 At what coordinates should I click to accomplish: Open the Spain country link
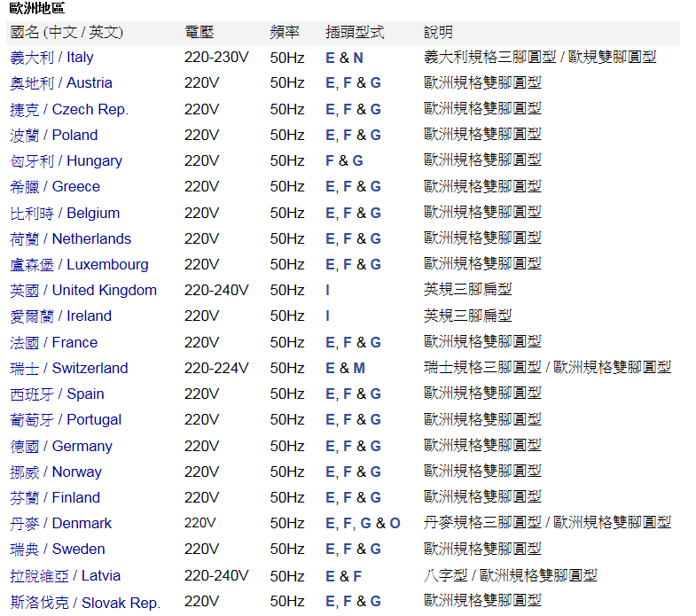tap(57, 394)
